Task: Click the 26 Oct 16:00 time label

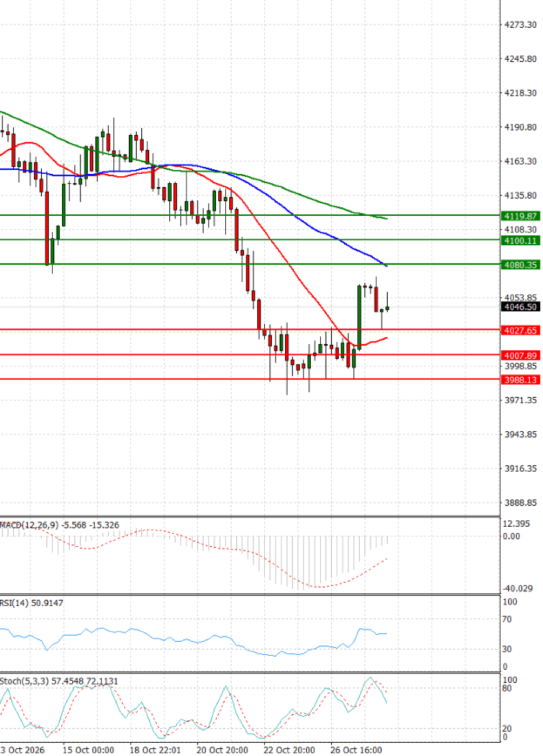Action: coord(356,750)
